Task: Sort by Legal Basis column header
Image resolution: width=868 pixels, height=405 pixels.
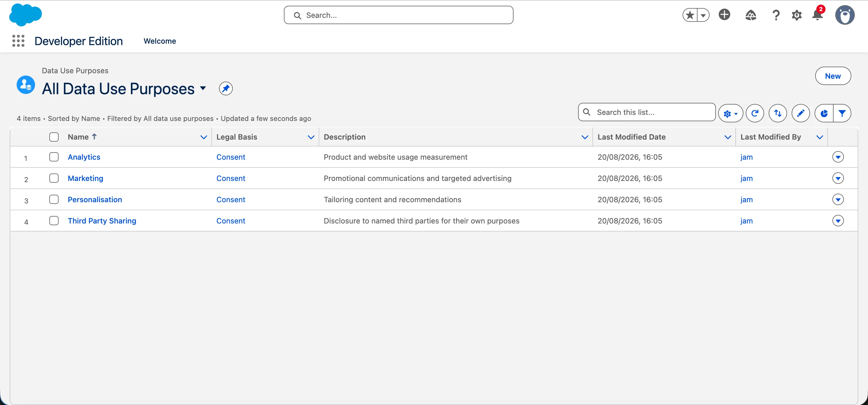Action: coord(237,137)
